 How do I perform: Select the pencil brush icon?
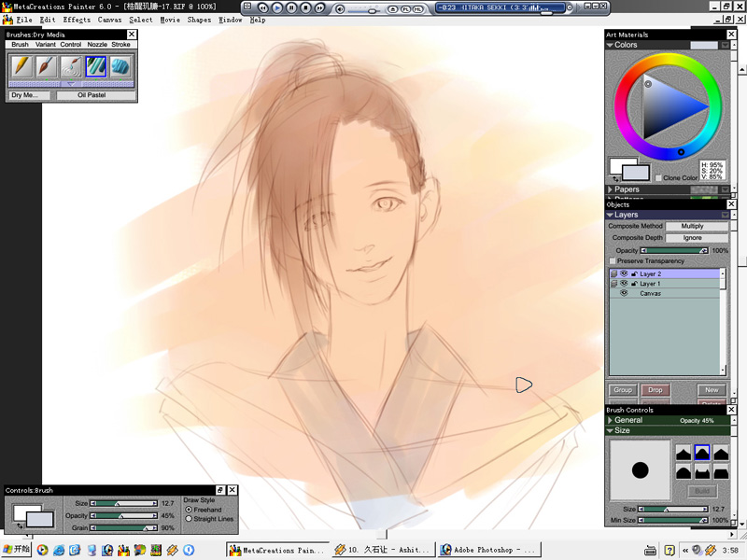coord(21,66)
